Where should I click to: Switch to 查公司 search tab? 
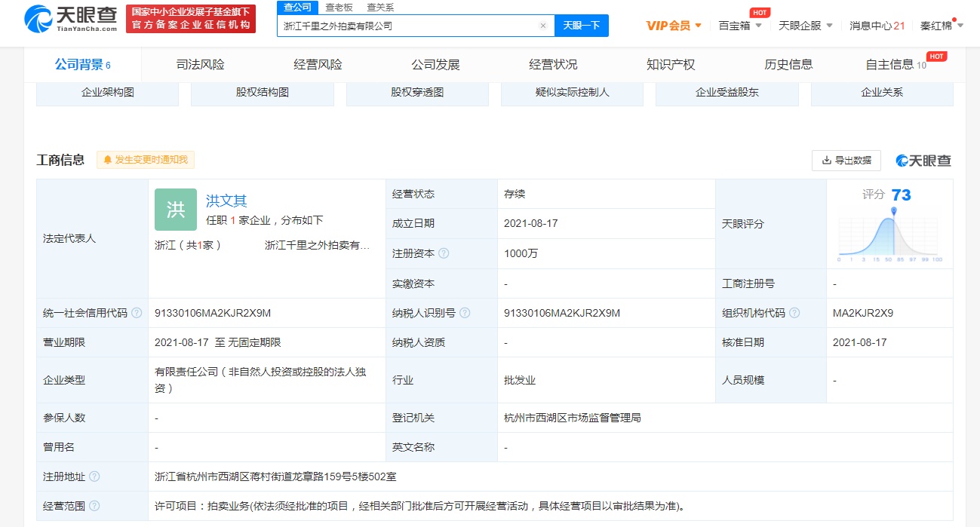[297, 7]
